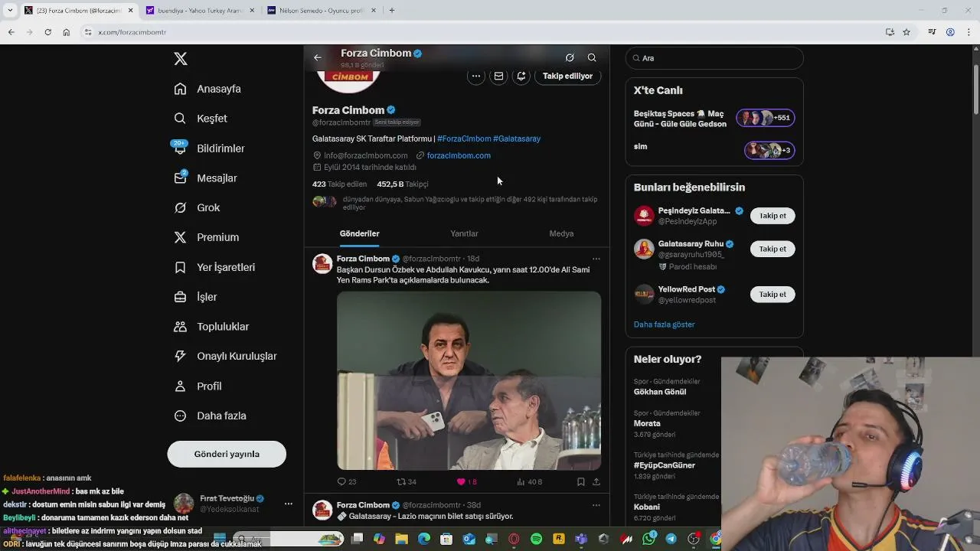This screenshot has height=551, width=980.
Task: Open Keşfet in the sidebar
Action: tap(201, 119)
